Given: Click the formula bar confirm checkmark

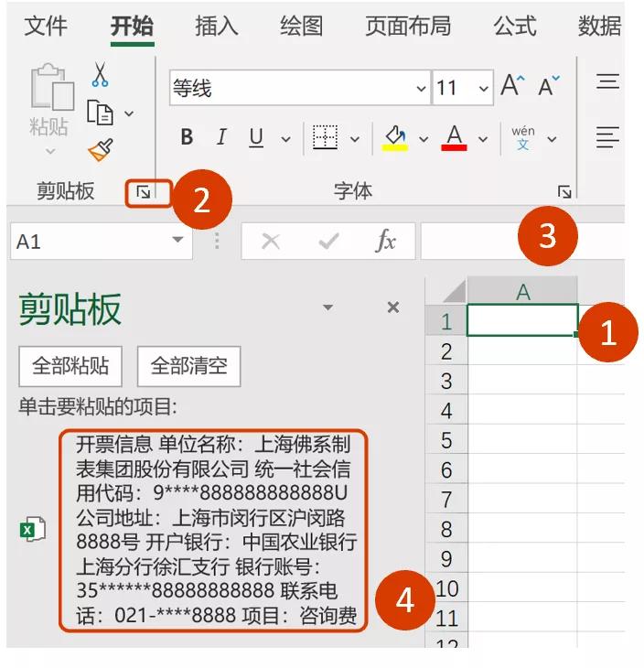Looking at the screenshot, I should (328, 242).
